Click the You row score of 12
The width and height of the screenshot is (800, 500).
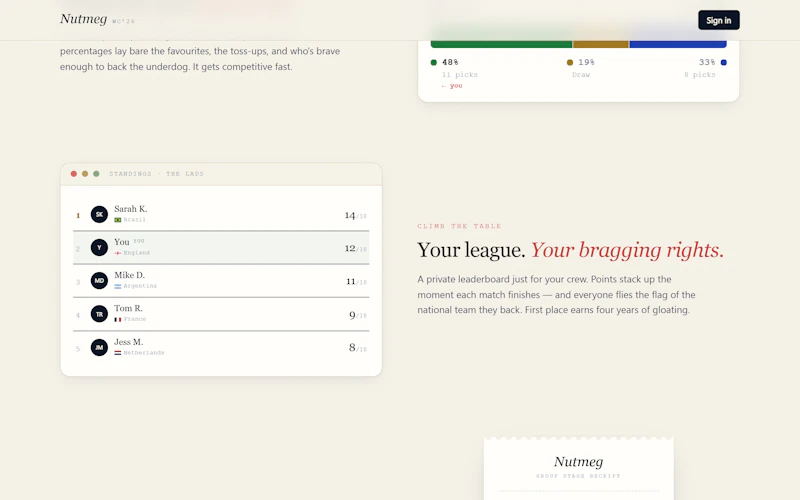[350, 248]
